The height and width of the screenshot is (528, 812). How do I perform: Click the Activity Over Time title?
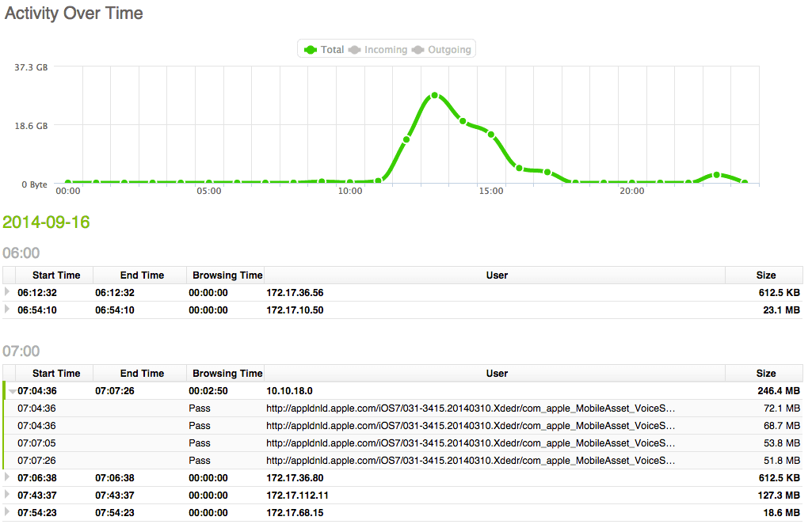[x=74, y=13]
